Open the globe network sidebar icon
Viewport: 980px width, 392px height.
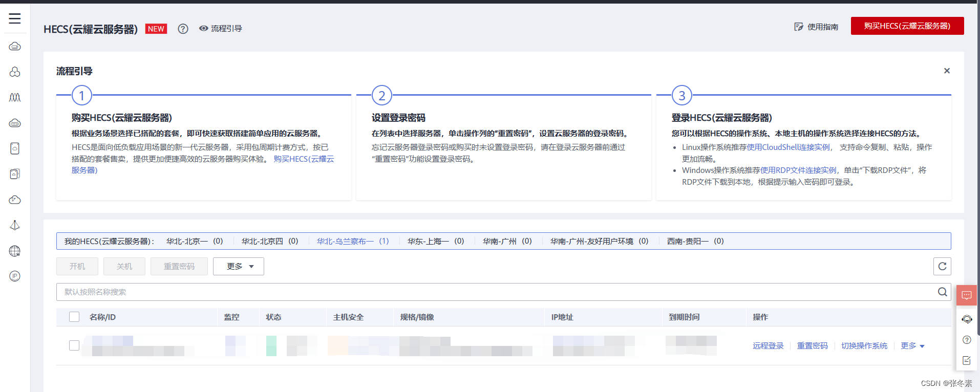pyautogui.click(x=15, y=251)
